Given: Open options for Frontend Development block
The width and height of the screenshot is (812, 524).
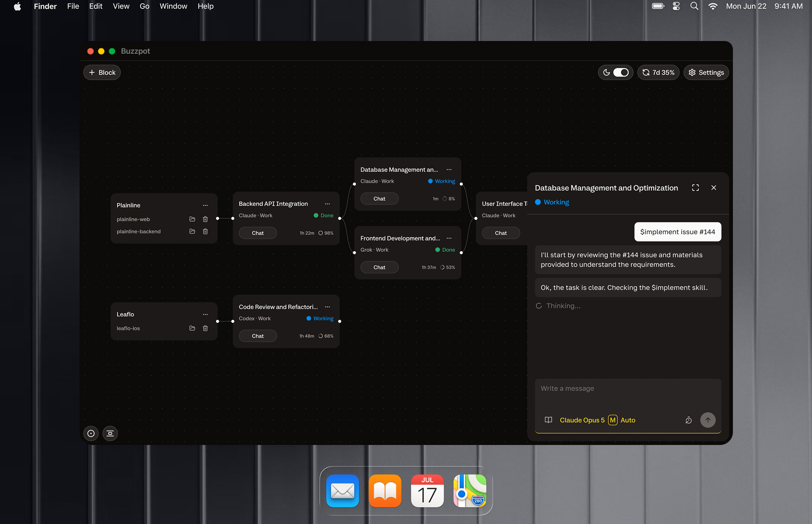Looking at the screenshot, I should [449, 238].
